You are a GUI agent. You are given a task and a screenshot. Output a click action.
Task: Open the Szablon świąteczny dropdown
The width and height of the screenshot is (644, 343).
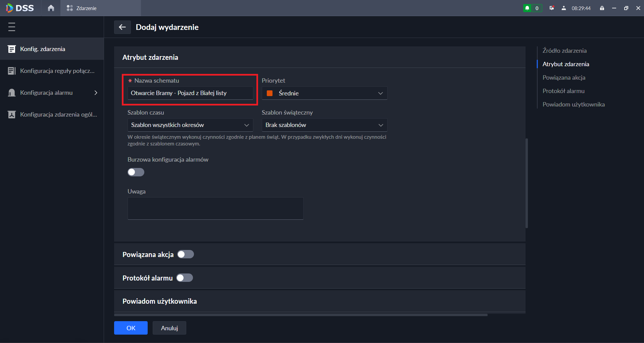click(x=324, y=125)
